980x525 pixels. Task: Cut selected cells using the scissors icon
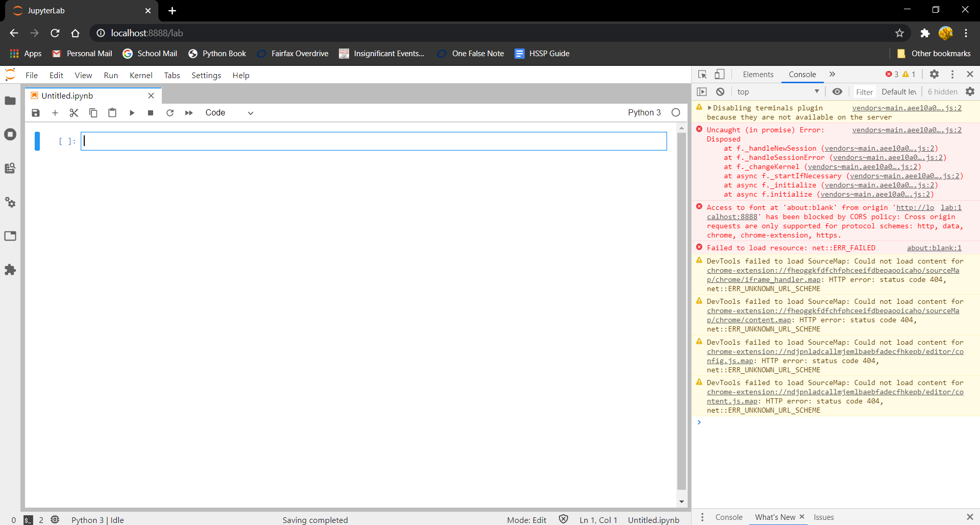[x=73, y=112]
